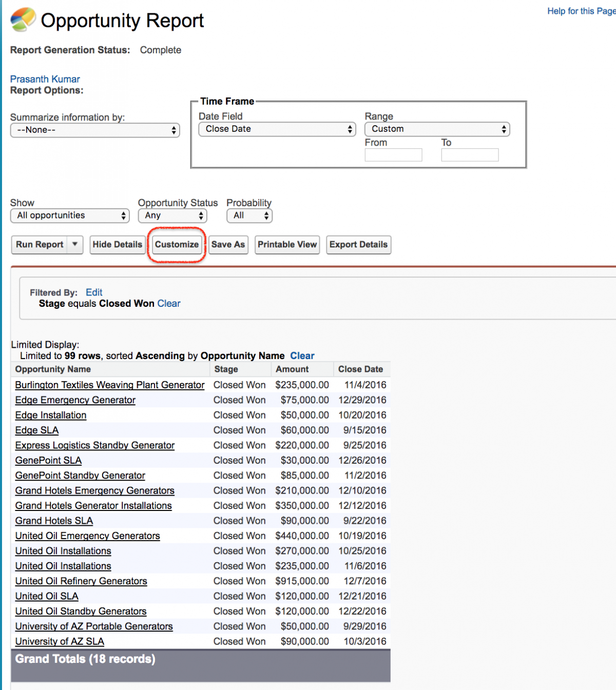The height and width of the screenshot is (690, 616).
Task: Run the report
Action: point(39,245)
